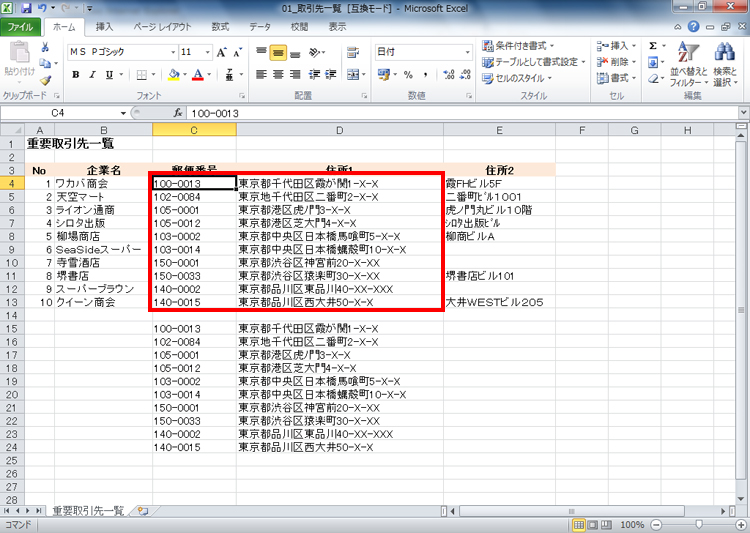Open 条件付き書式 menu

(518, 46)
